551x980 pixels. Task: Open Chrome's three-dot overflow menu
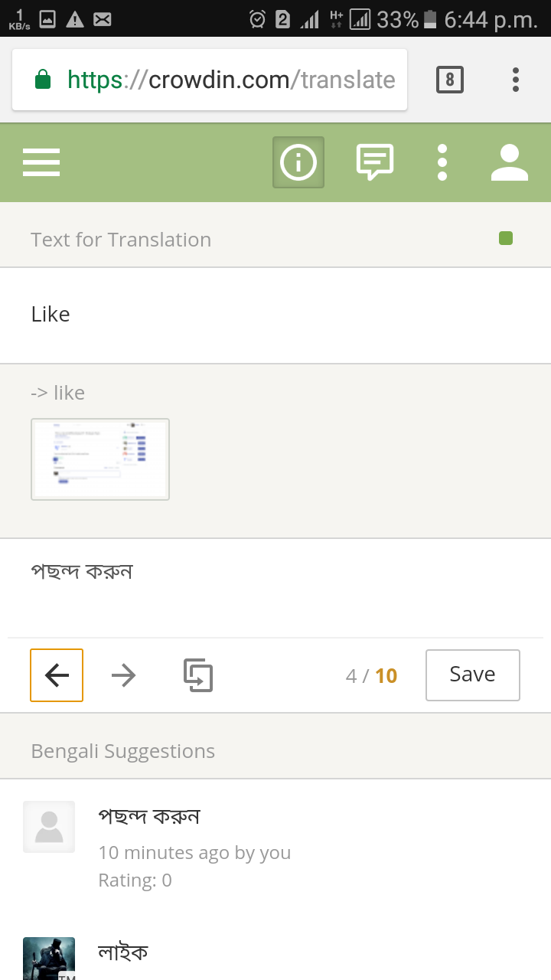pyautogui.click(x=516, y=80)
